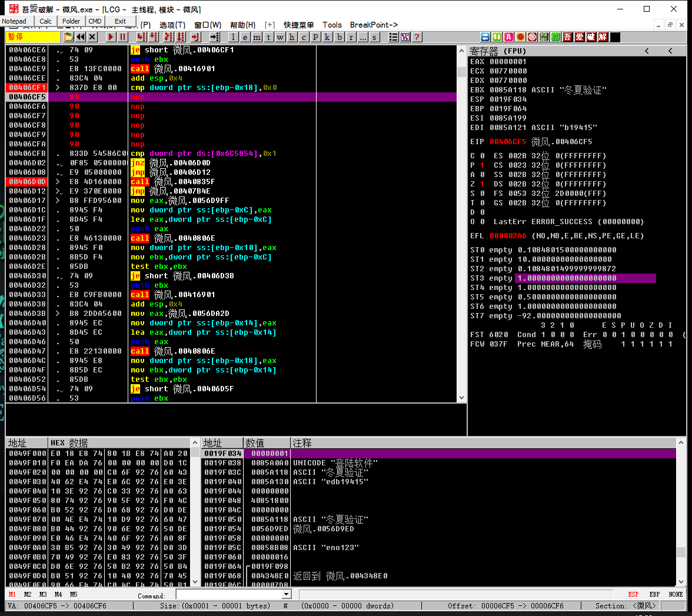Open Patches window (P button)

point(315,37)
